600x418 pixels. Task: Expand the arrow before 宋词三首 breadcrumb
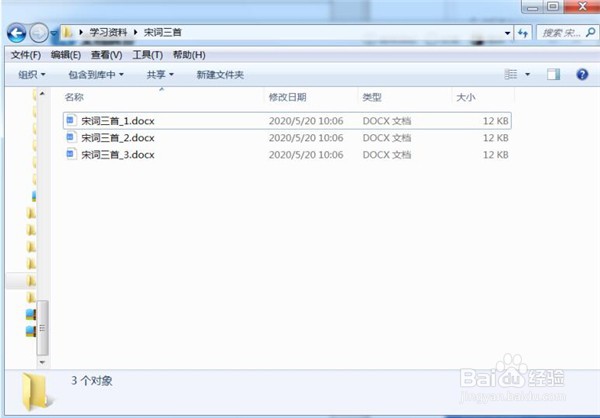click(135, 33)
